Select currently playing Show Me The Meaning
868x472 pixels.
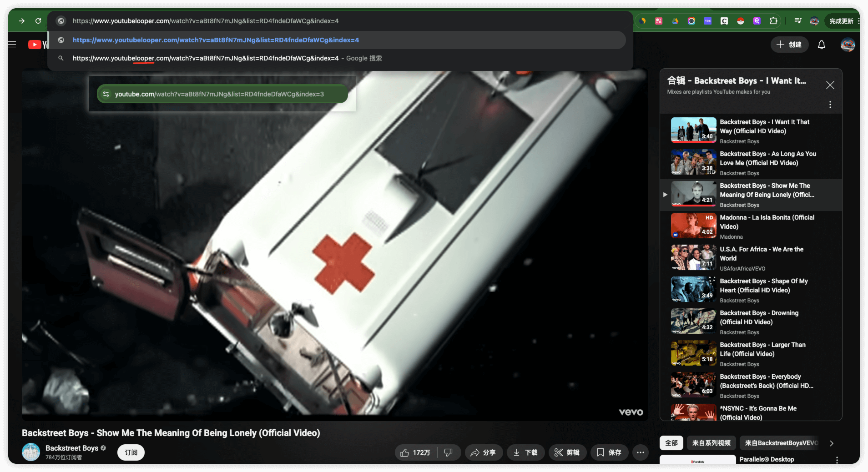tap(751, 195)
